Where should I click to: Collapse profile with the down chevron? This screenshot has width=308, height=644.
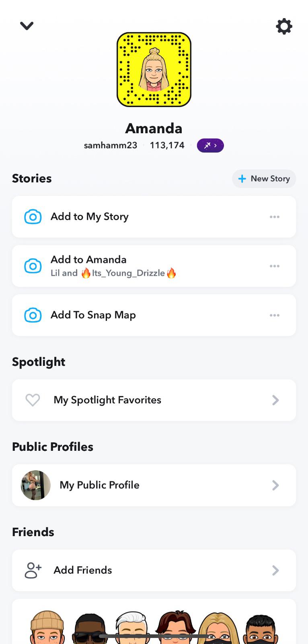[x=27, y=26]
